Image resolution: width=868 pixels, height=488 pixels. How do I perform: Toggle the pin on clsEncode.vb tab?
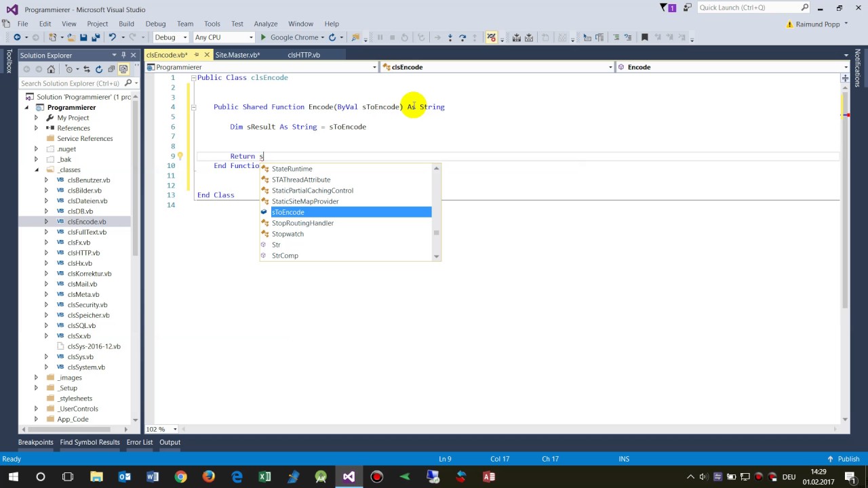197,55
